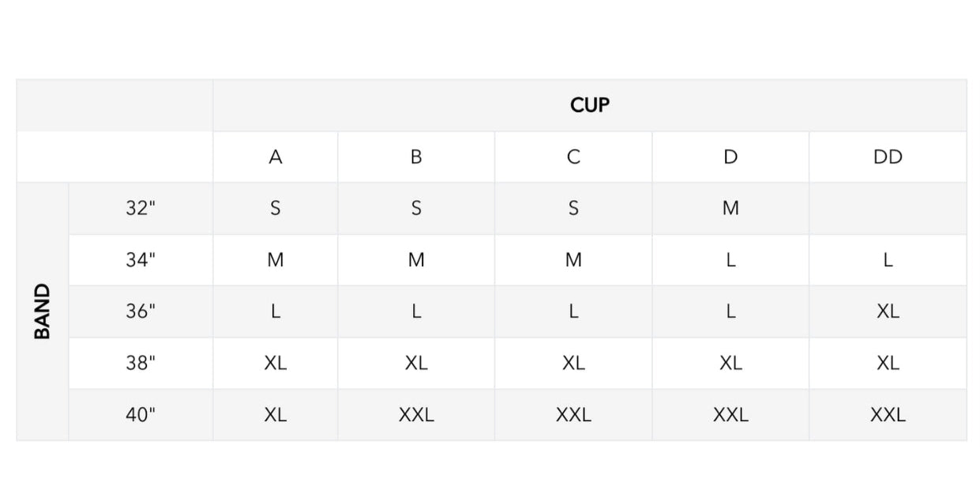The width and height of the screenshot is (980, 490).
Task: Select the D cup column header
Action: click(x=730, y=157)
